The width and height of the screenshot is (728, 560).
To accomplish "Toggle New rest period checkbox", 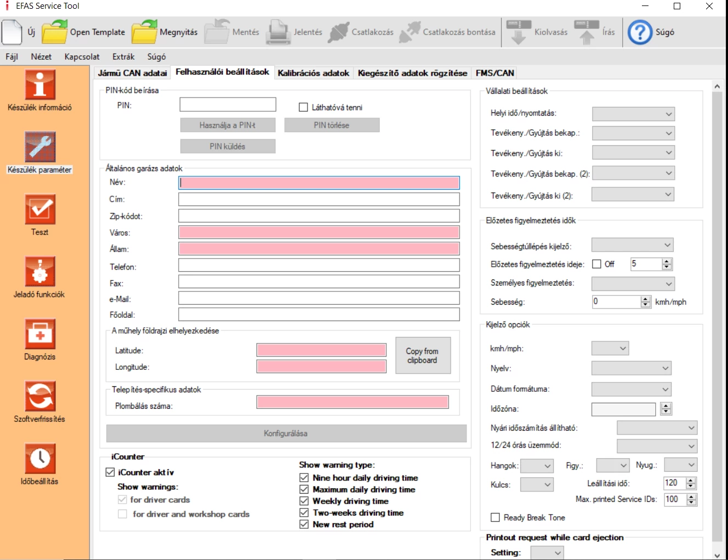I will click(x=304, y=524).
